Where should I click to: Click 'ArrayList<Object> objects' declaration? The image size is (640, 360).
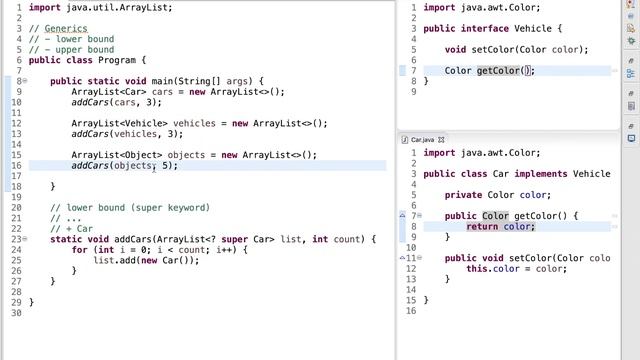(138, 155)
